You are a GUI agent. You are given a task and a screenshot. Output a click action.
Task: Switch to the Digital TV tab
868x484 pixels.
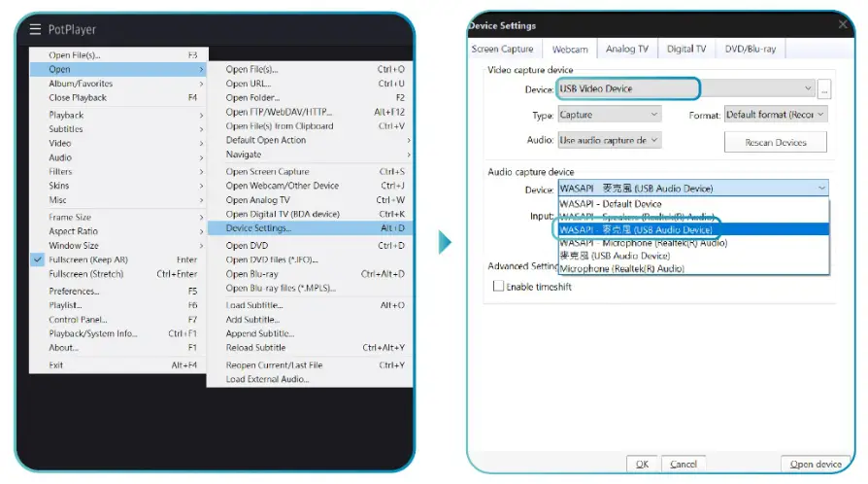pyautogui.click(x=686, y=49)
